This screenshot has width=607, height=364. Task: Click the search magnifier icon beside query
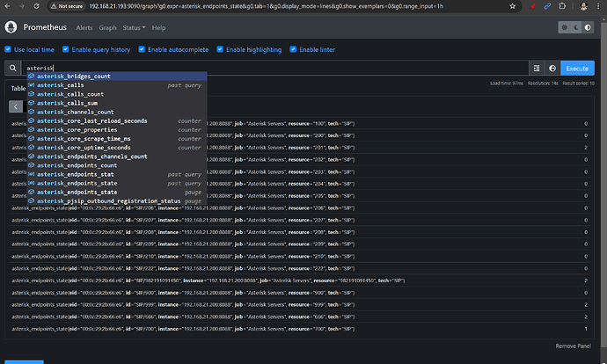pyautogui.click(x=13, y=68)
